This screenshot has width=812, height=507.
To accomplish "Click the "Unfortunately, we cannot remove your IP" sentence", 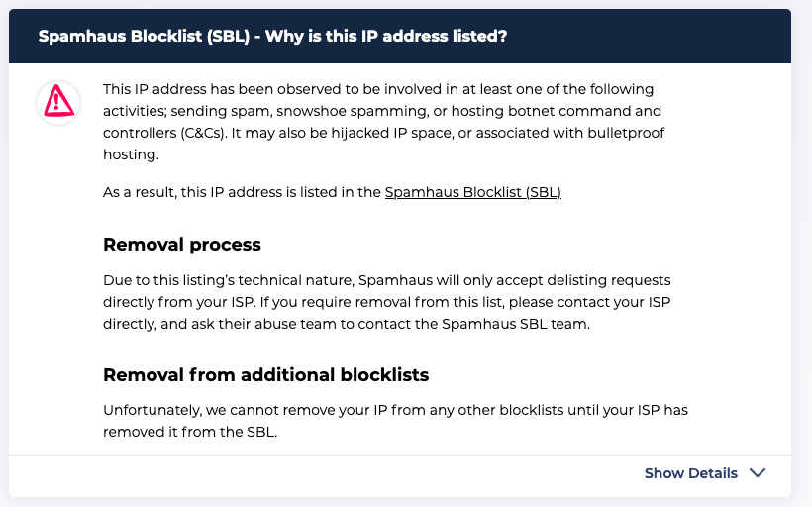I will point(244,410).
